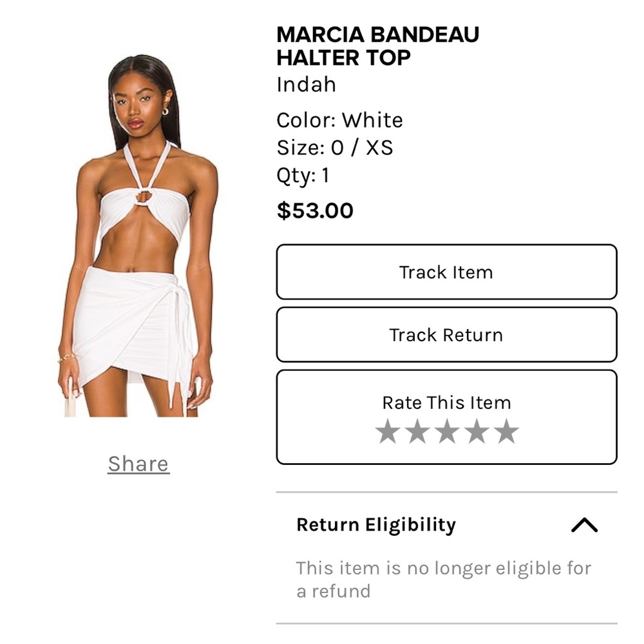Screen dimensions: 644x644
Task: Open the Share options
Action: (138, 463)
